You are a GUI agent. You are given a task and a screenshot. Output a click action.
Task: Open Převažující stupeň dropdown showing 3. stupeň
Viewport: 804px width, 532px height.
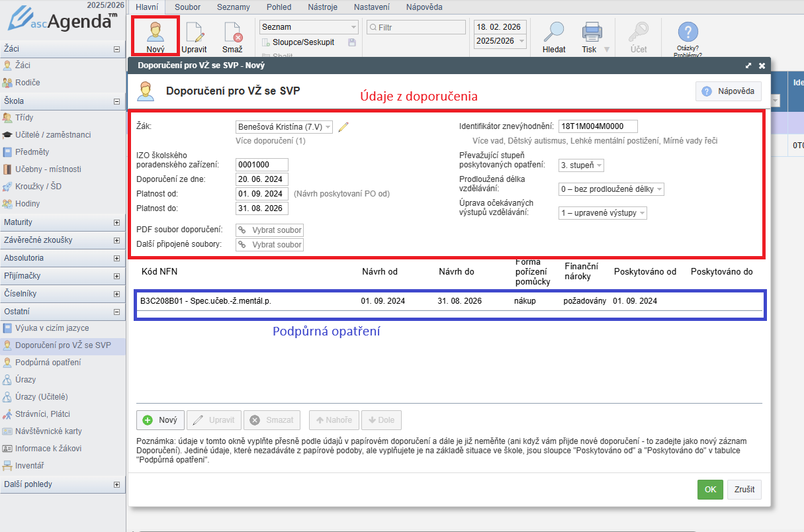[x=582, y=165]
